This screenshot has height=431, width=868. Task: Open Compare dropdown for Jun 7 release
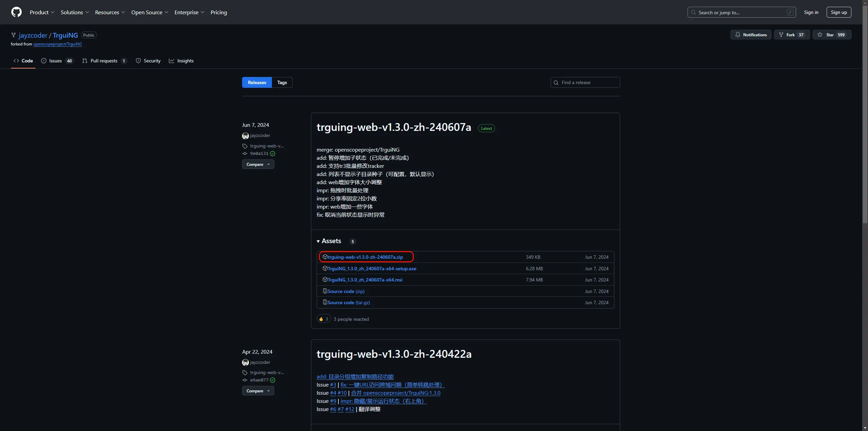[258, 164]
